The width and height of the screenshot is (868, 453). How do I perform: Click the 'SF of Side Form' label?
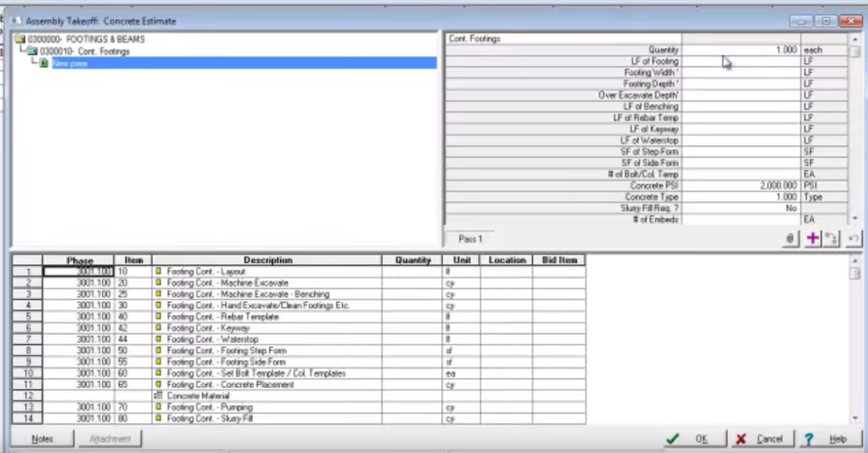point(649,163)
